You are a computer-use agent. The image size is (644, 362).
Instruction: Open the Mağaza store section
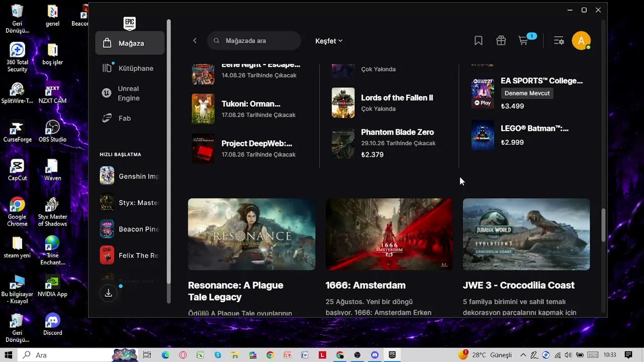tap(130, 43)
